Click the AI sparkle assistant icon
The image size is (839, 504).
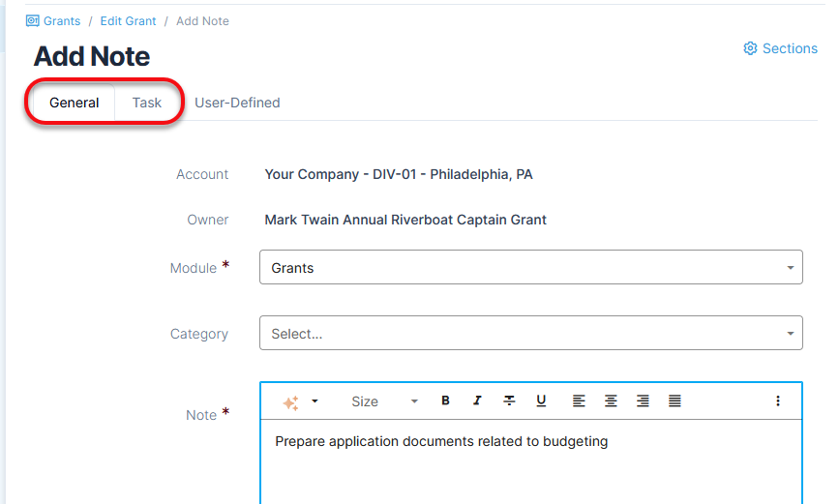click(x=290, y=401)
